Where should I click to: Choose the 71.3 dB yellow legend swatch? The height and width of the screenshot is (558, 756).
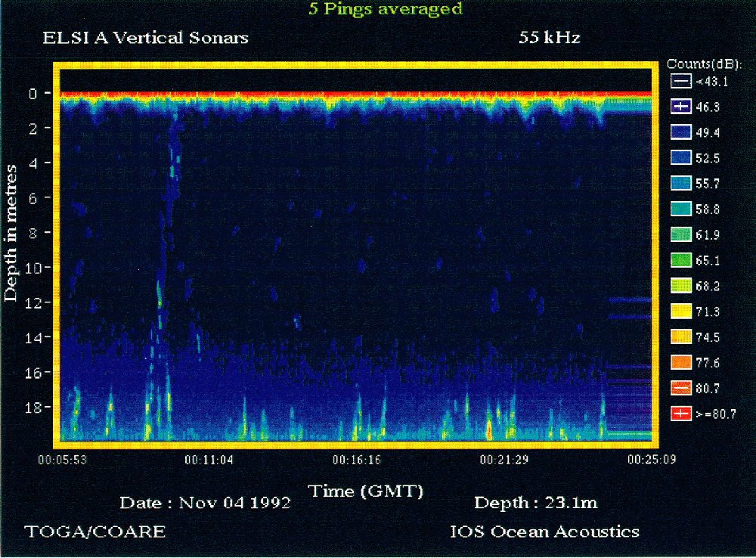(x=681, y=312)
